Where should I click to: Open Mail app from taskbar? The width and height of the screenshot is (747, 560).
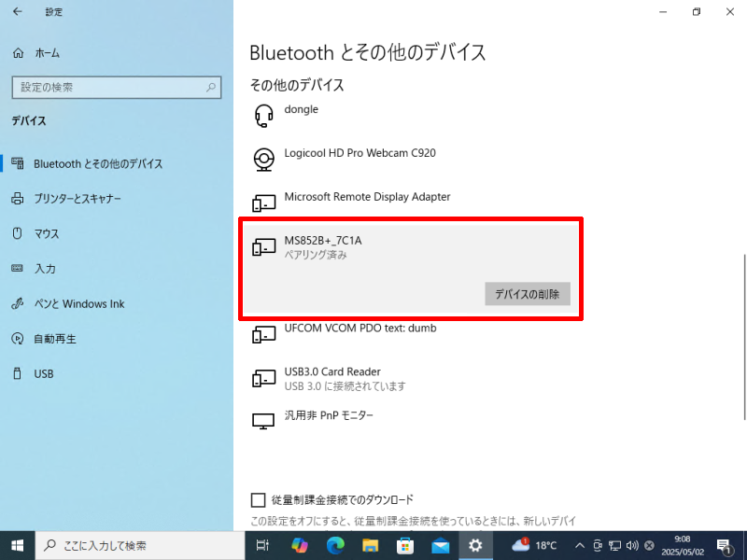point(441,546)
